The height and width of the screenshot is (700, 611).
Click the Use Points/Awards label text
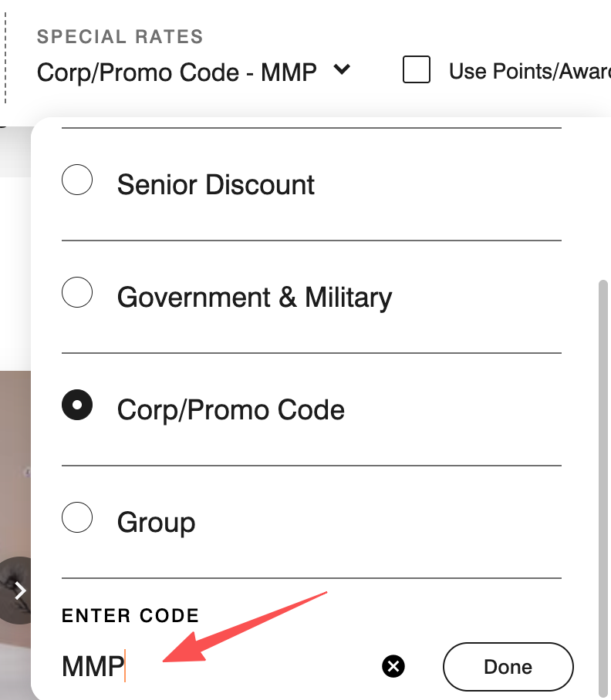529,72
